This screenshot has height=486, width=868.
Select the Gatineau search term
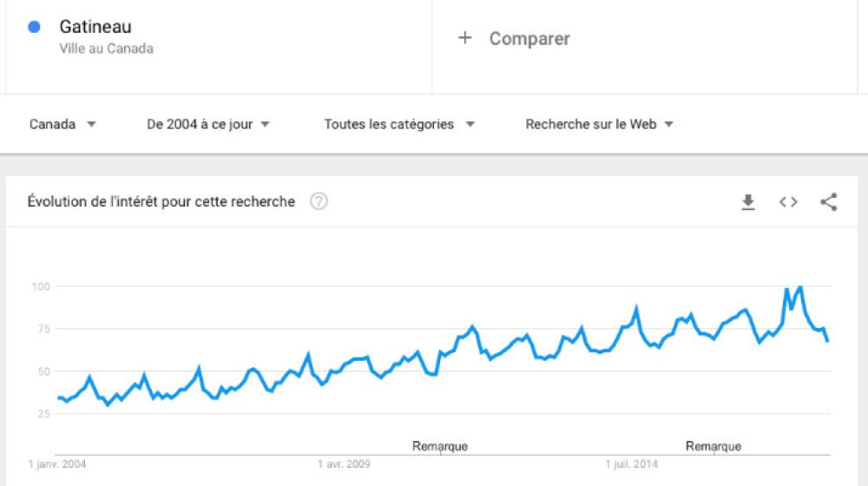[x=95, y=27]
